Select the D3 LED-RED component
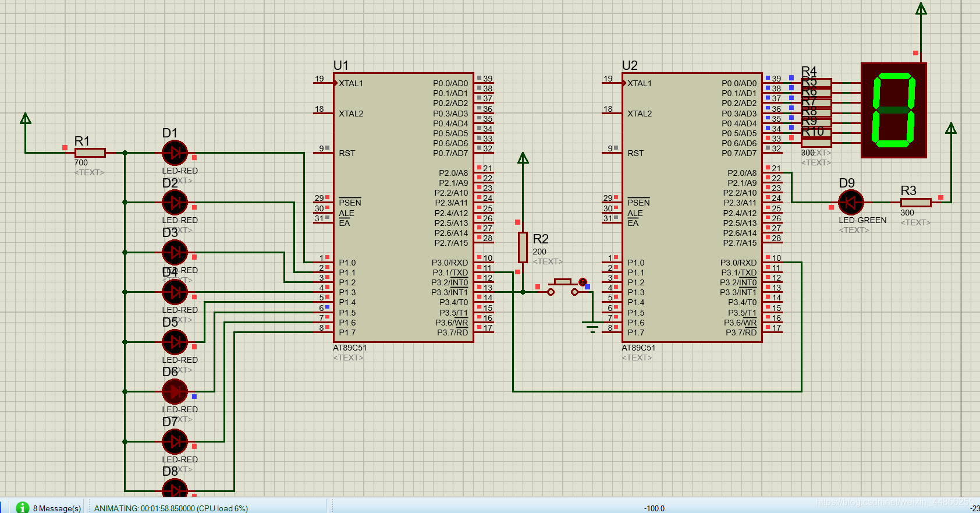 [x=175, y=253]
